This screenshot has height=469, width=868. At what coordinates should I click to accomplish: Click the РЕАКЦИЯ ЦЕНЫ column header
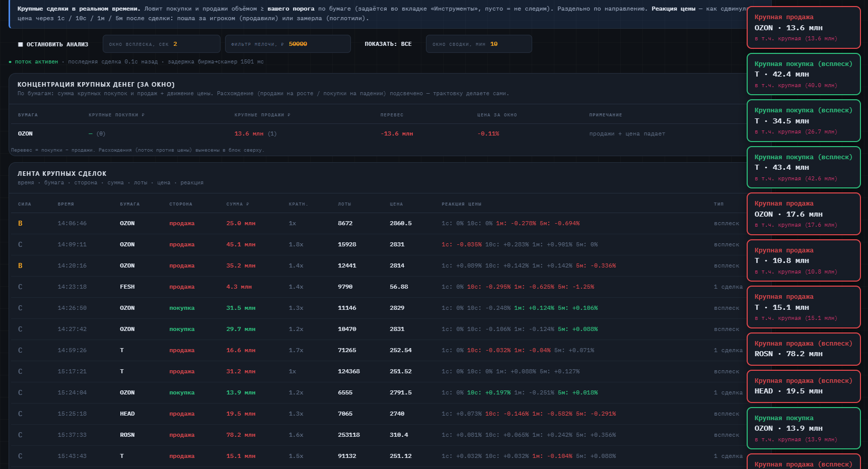click(x=462, y=204)
